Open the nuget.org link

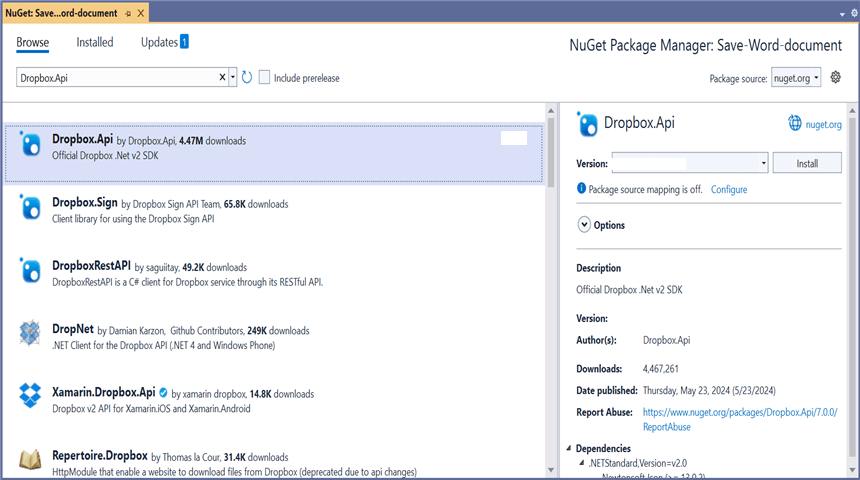click(823, 125)
